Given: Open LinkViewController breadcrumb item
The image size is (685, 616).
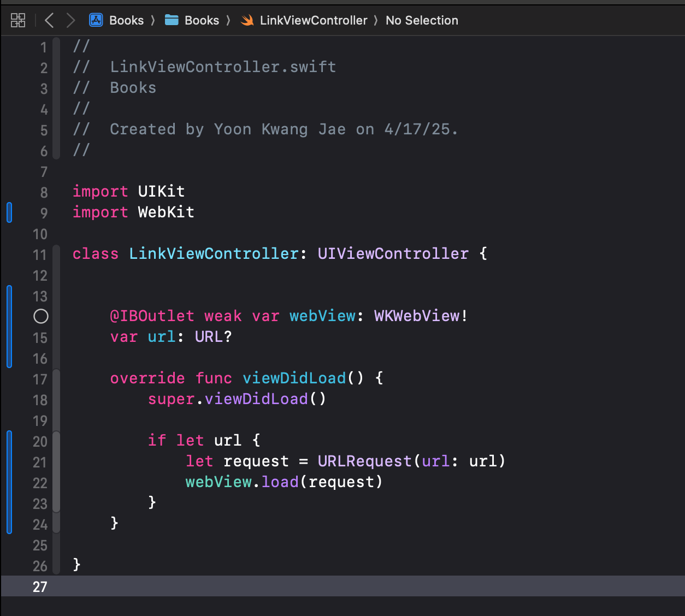Looking at the screenshot, I should coord(314,20).
